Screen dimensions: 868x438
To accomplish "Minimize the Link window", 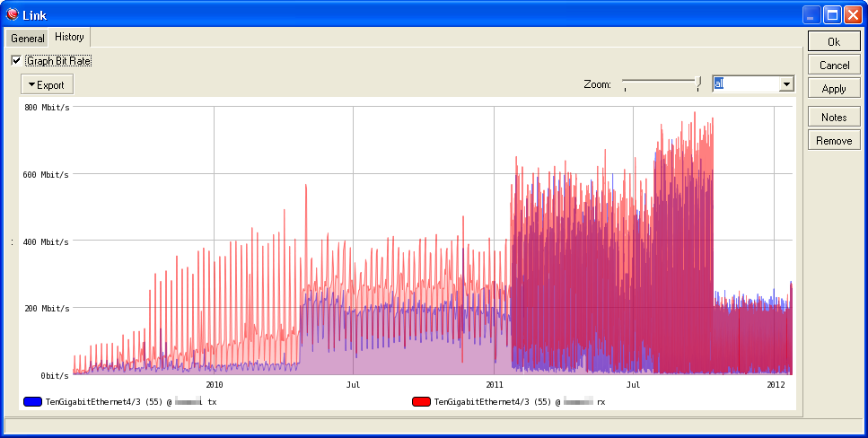I will pyautogui.click(x=812, y=15).
